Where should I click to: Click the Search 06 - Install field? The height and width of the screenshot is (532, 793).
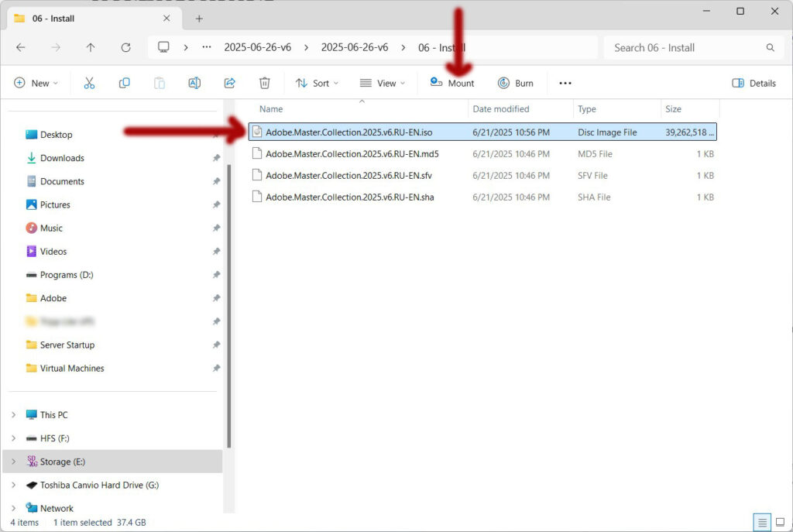[x=685, y=47]
